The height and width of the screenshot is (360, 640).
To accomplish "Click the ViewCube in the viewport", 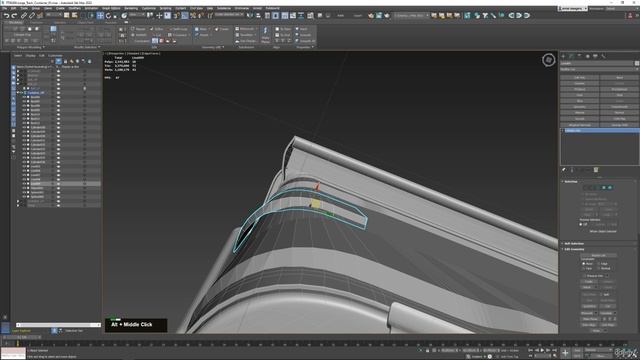I will point(549,60).
